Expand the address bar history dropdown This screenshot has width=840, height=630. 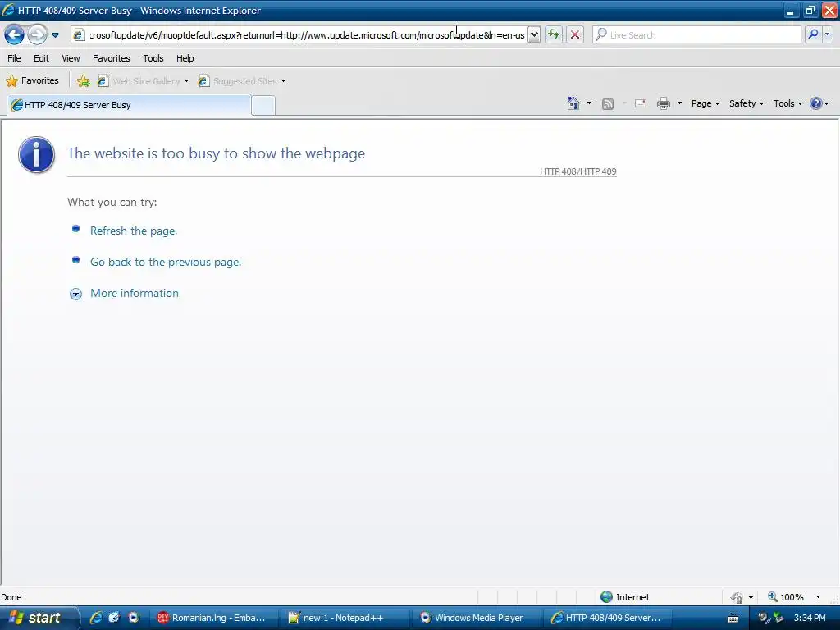pos(534,35)
